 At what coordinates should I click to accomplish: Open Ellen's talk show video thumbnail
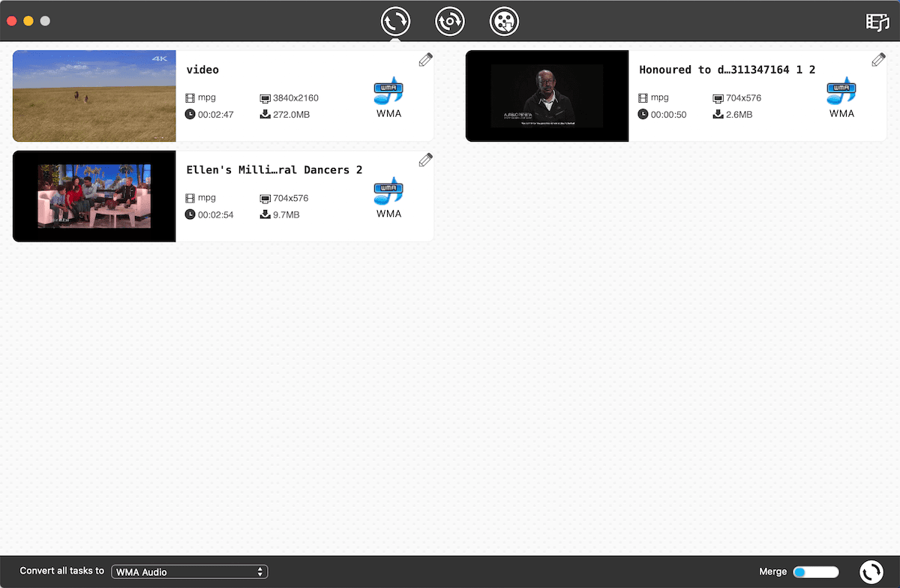[x=94, y=196]
